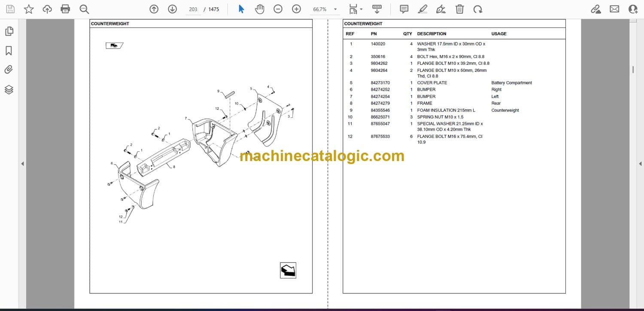Click the PN column header
The height and width of the screenshot is (311, 644).
pyautogui.click(x=374, y=34)
